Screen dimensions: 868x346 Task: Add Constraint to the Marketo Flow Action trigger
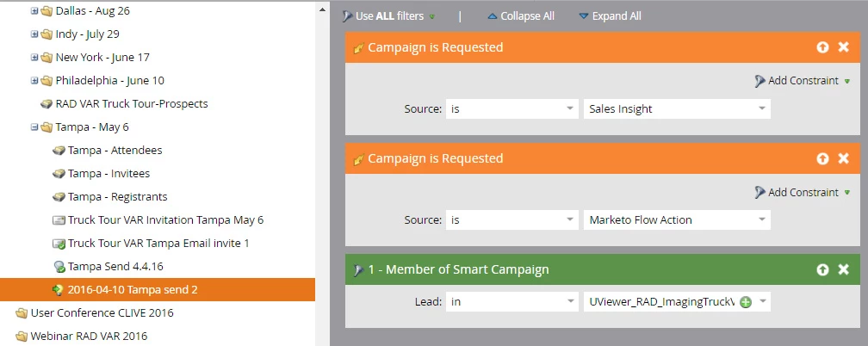(802, 192)
